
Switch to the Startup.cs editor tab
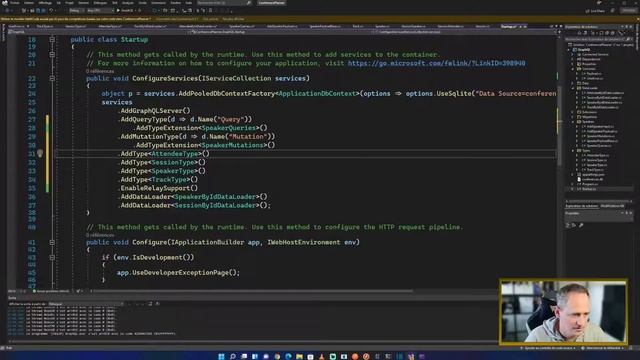(x=509, y=27)
